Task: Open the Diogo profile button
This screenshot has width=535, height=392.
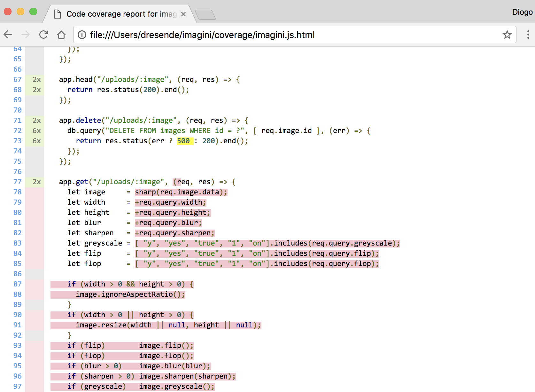Action: [x=522, y=12]
